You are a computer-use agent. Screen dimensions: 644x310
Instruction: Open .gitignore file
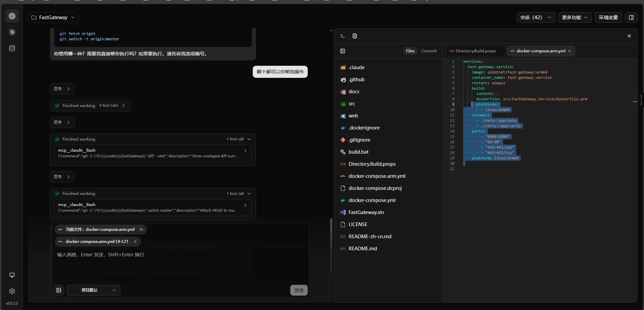point(388,140)
